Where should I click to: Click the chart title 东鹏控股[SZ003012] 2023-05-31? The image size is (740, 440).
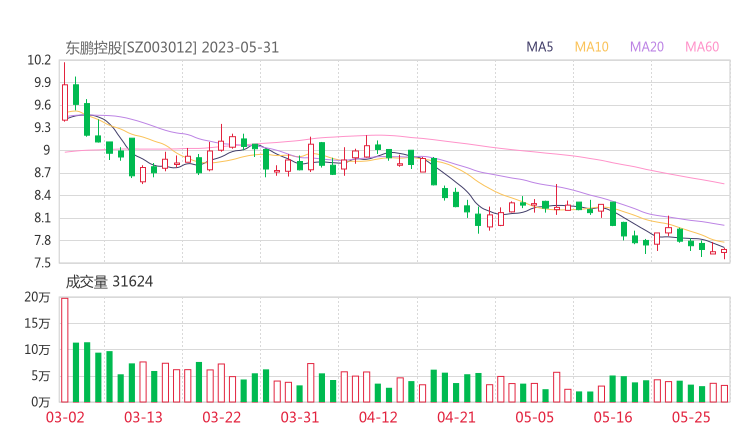pyautogui.click(x=172, y=48)
